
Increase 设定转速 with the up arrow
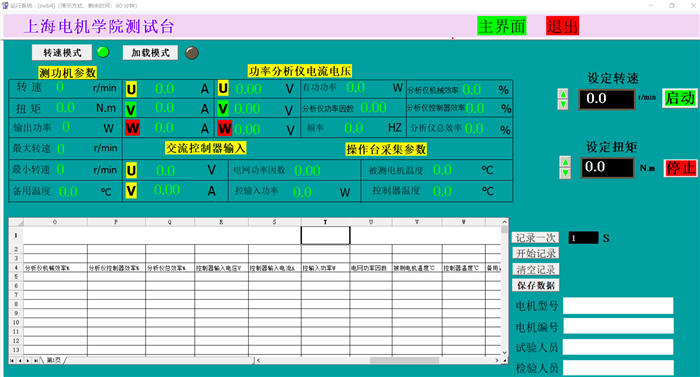563,94
